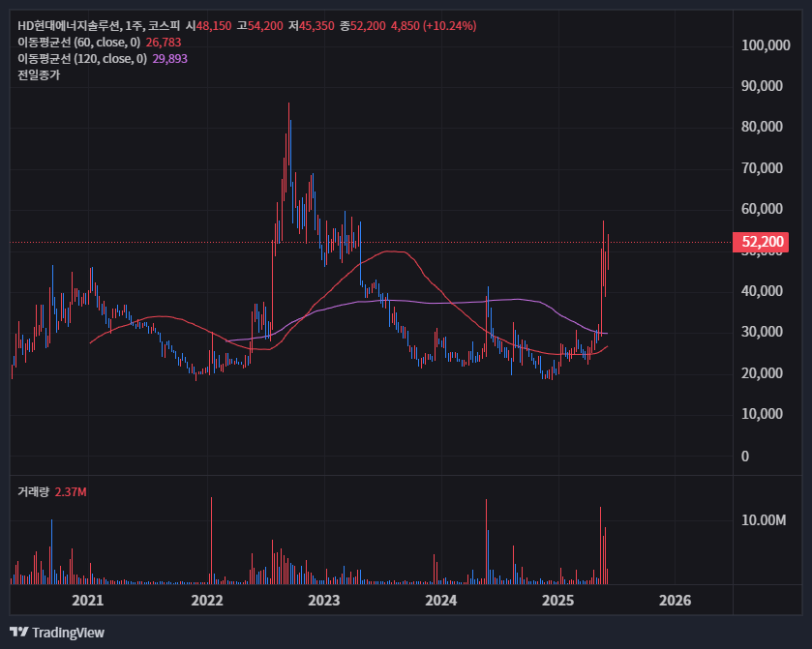Click the high price value 54,200
The image size is (812, 649).
pos(265,26)
